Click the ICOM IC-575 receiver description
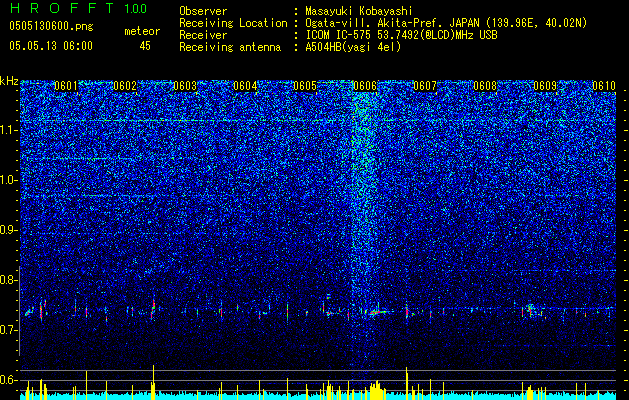This screenshot has width=629, height=400. point(401,35)
